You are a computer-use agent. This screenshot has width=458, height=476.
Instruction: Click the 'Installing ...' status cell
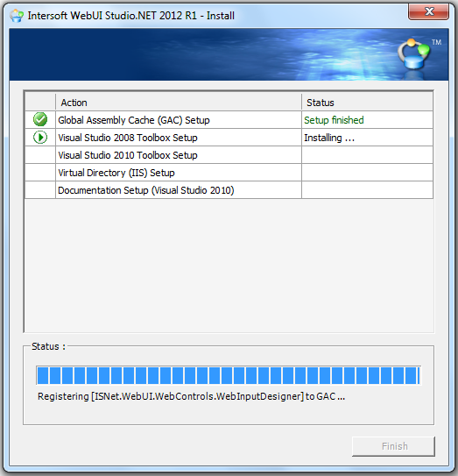pos(367,138)
